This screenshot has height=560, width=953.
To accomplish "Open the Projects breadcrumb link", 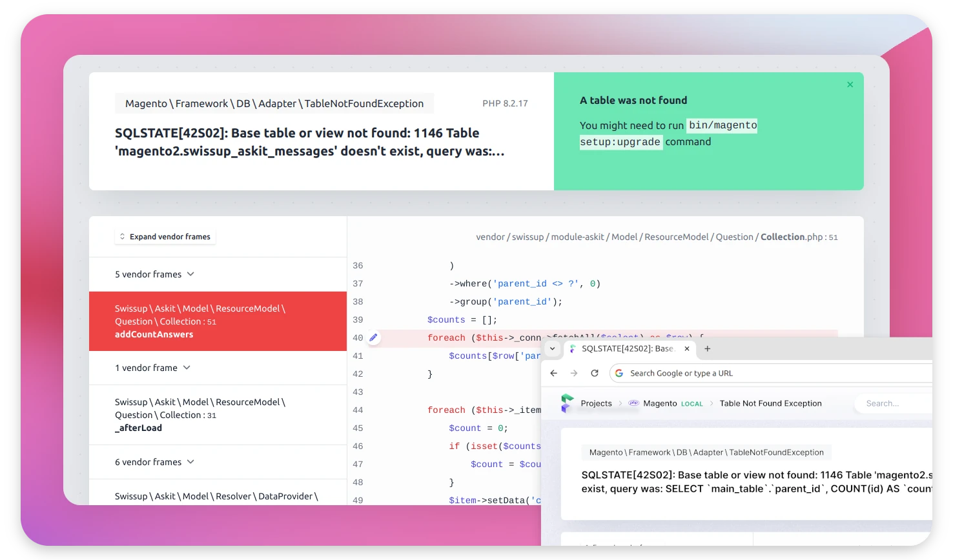I will tap(596, 403).
